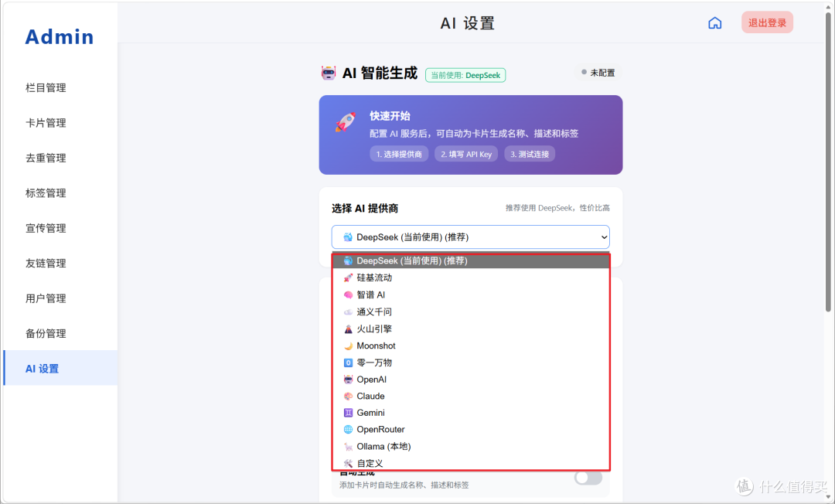
Task: Click the whale icon in selected provider box
Action: 348,237
